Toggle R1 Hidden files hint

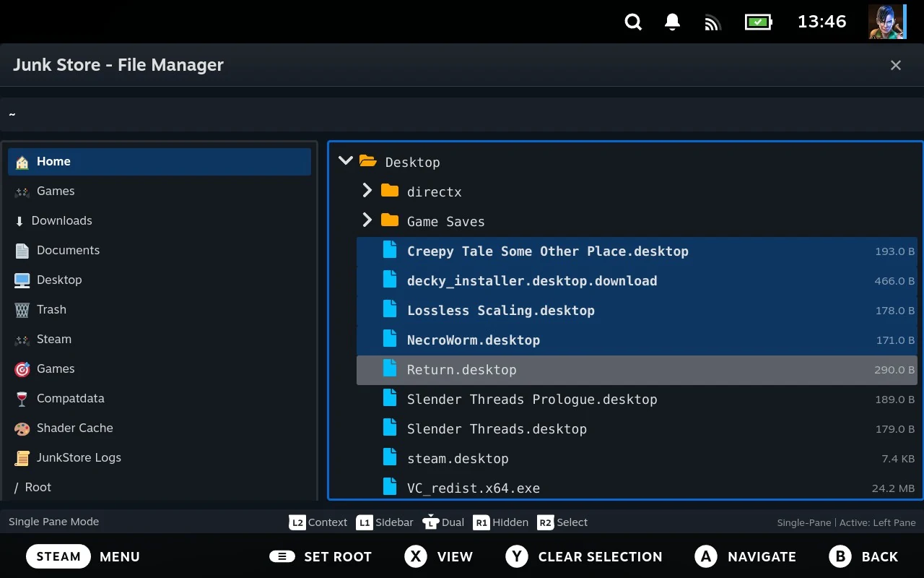coord(500,522)
